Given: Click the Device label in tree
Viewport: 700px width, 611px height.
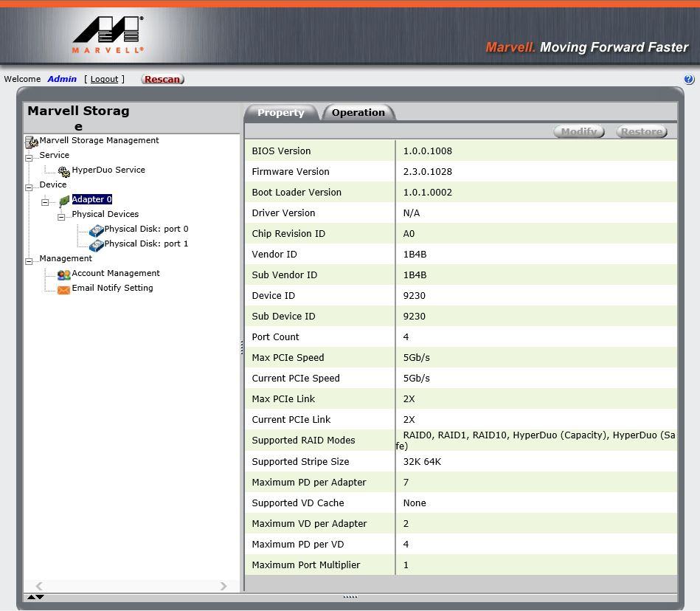Looking at the screenshot, I should [x=53, y=184].
